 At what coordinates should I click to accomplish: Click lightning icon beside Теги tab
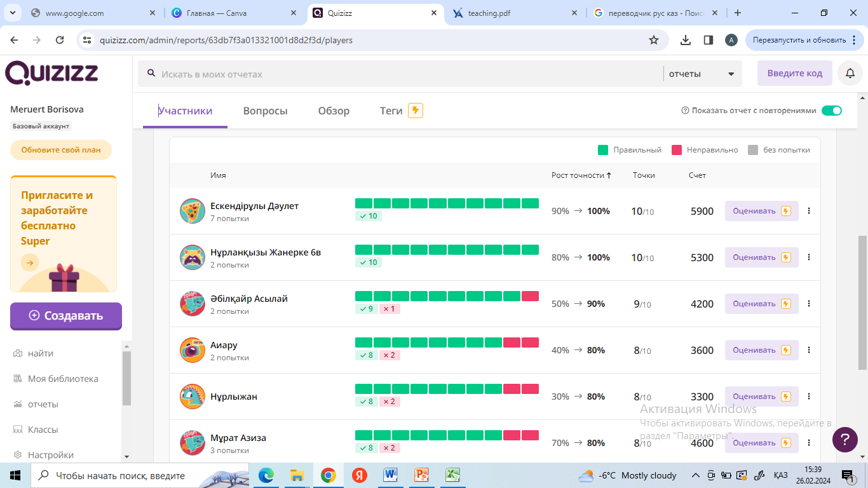416,111
